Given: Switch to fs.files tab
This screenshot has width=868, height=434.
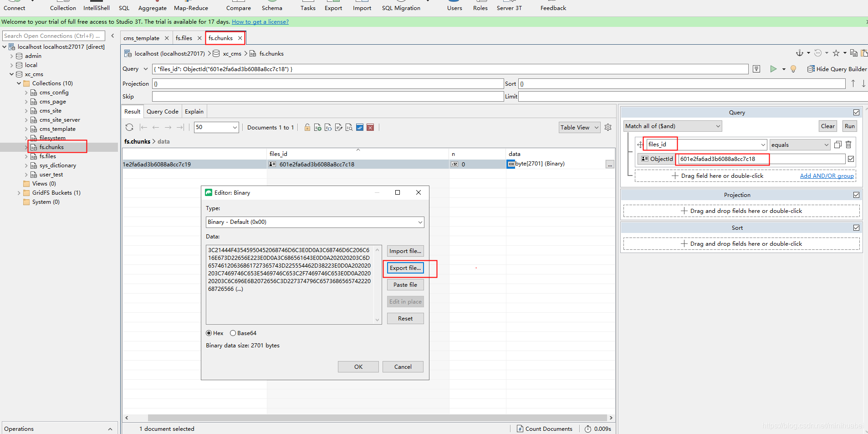Looking at the screenshot, I should (x=184, y=38).
